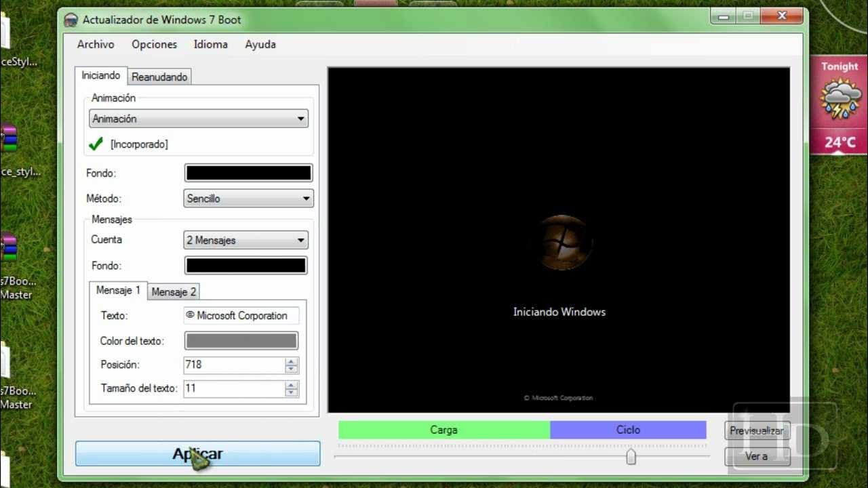
Task: Open the Archivo menu
Action: [x=96, y=44]
